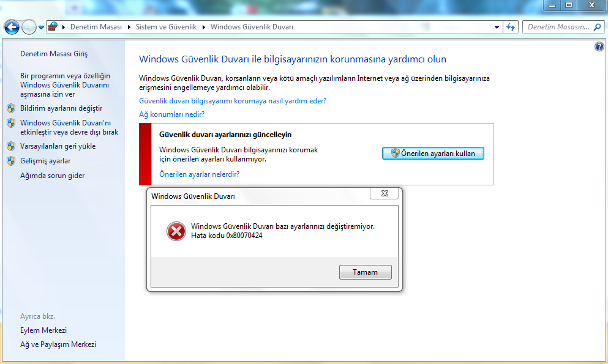Select Sistem ve Güvenlik breadcrumb item
This screenshot has width=608, height=364.
pos(166,28)
